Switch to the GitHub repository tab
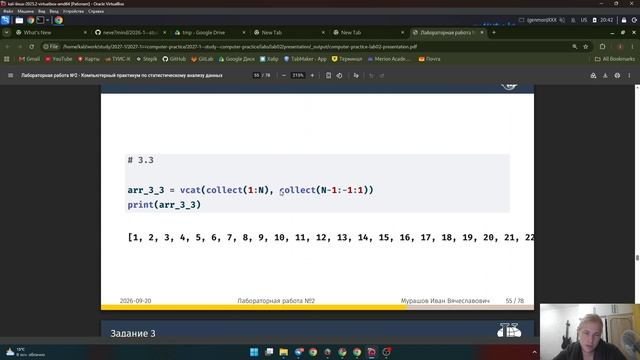The image size is (640, 360). point(130,32)
